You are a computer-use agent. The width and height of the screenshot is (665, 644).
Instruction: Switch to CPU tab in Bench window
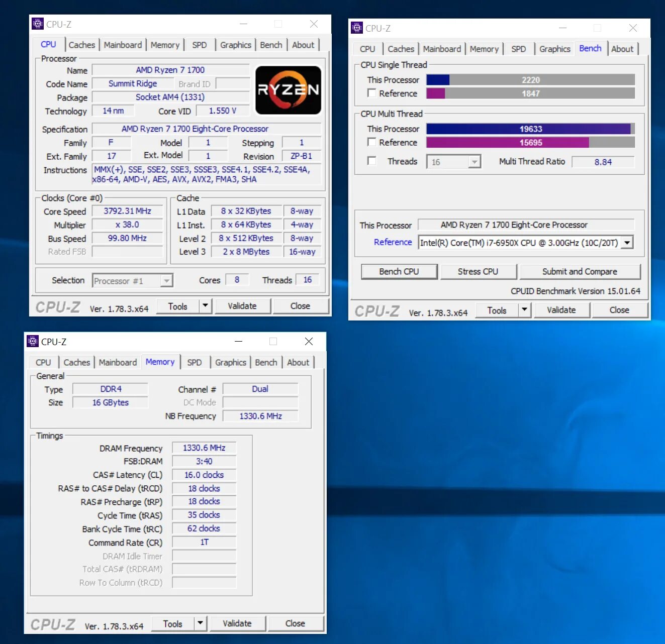[367, 49]
